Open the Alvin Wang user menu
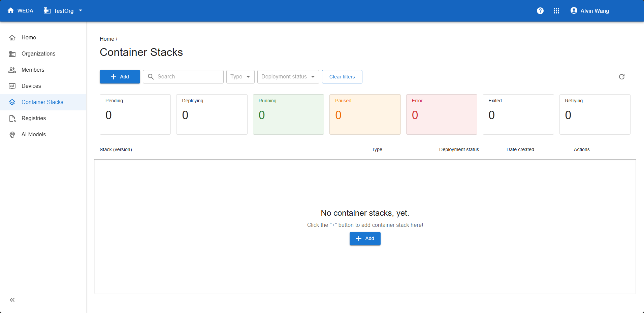Viewport: 644px width, 313px height. [590, 11]
